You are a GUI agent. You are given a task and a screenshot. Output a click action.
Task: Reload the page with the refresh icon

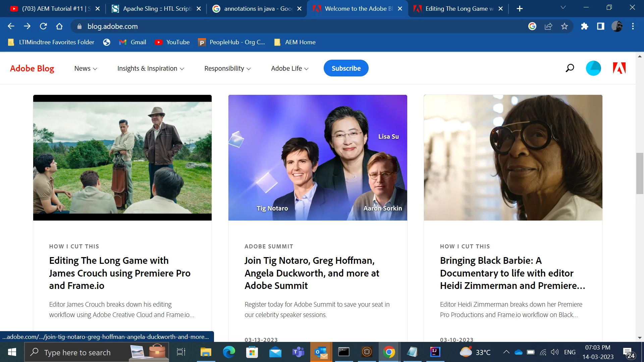tap(43, 26)
